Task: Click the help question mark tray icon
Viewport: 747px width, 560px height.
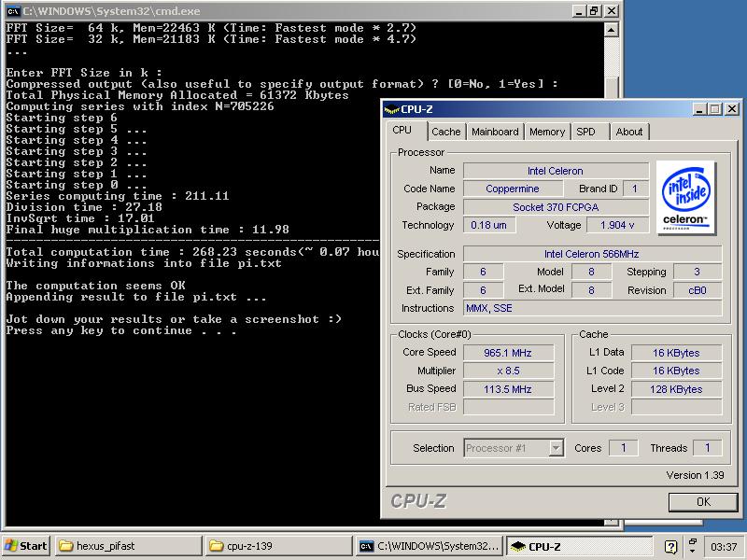Action: (670, 547)
